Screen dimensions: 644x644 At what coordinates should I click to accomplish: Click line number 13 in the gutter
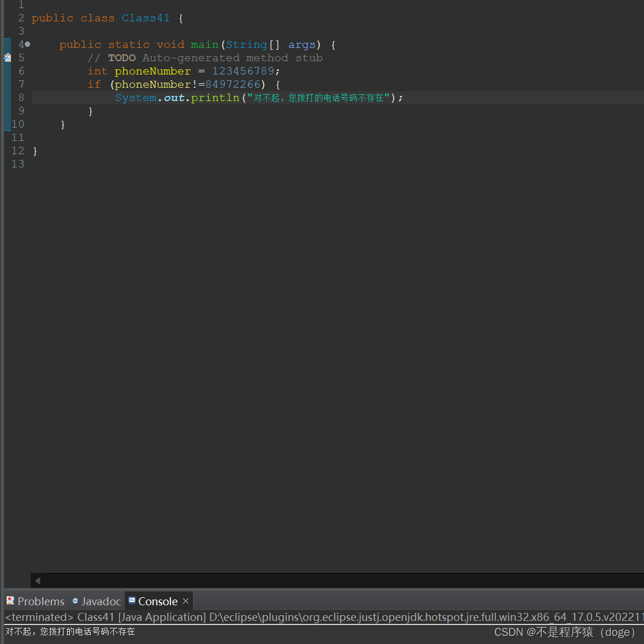18,164
